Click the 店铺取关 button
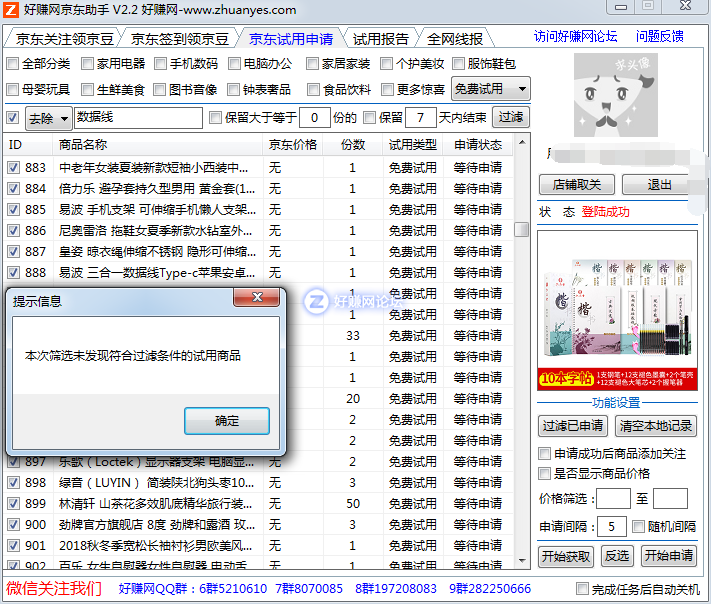The image size is (711, 604). coord(576,185)
